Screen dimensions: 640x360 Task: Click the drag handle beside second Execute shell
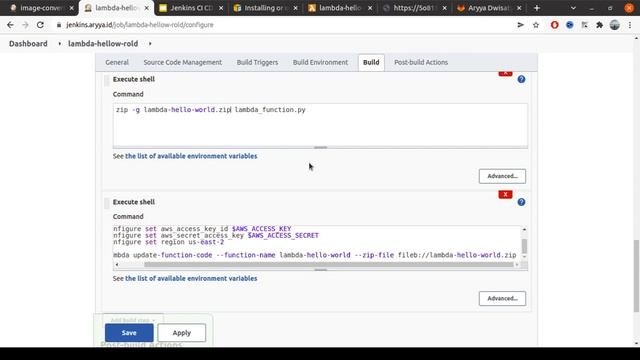coord(107,203)
